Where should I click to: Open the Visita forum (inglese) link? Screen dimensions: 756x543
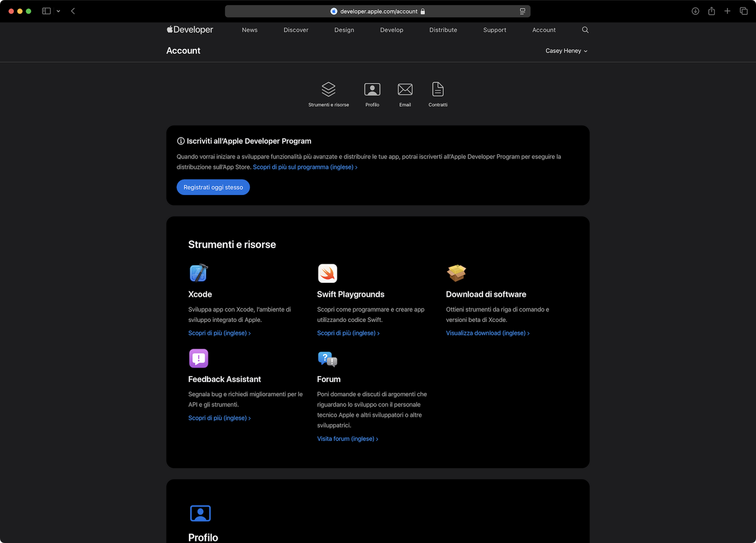347,439
